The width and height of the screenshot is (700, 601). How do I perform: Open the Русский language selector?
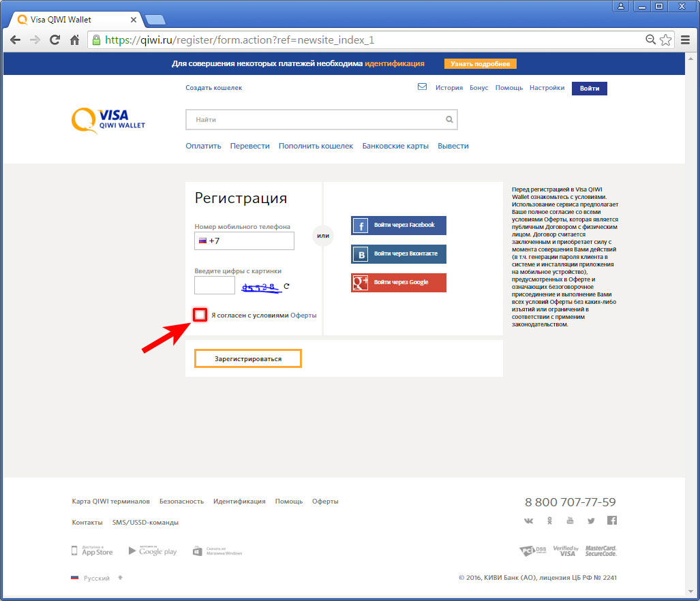(96, 578)
